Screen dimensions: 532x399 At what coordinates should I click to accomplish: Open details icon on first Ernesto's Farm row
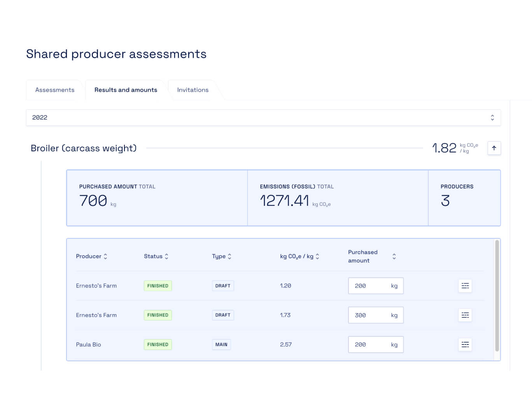point(465,285)
